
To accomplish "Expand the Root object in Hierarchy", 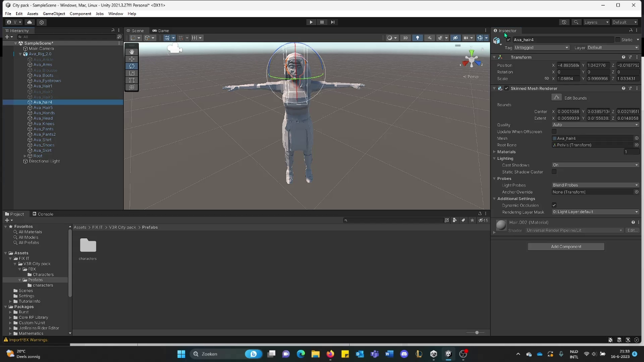I will (25, 156).
